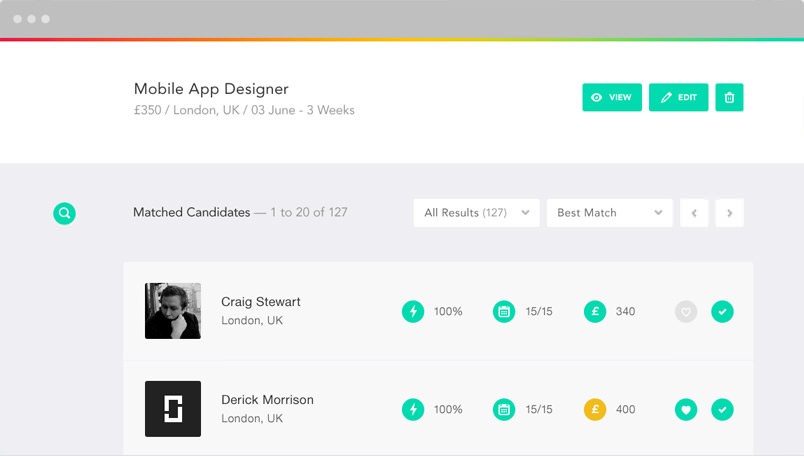Expand the Best Match sort dropdown
The image size is (804, 456).
pos(609,213)
